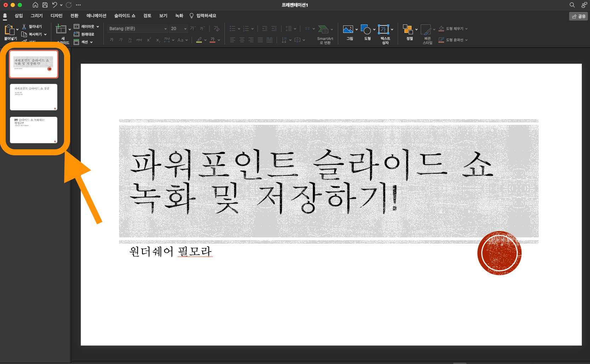Justify the paragraph text
This screenshot has width=590, height=364.
[260, 40]
